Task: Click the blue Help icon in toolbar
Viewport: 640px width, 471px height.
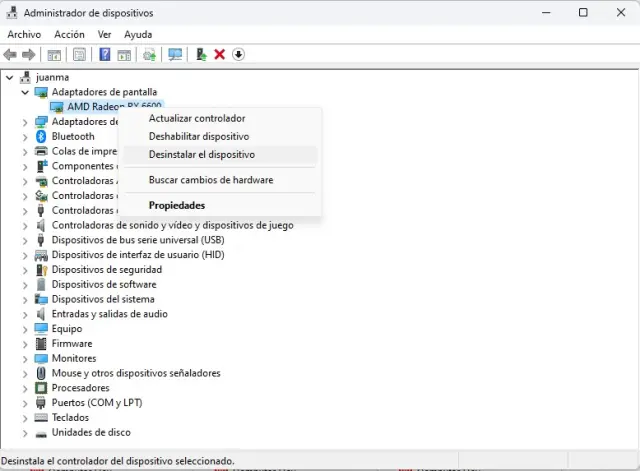Action: 104,54
